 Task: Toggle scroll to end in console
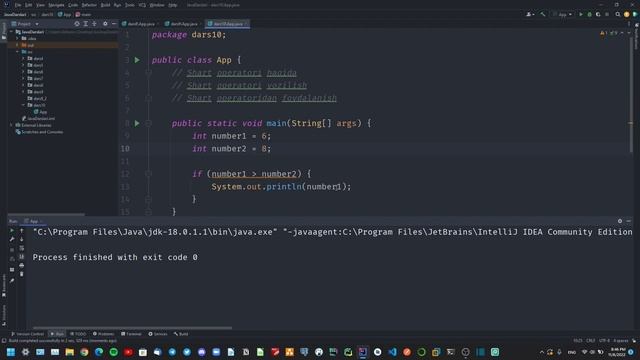pyautogui.click(x=22, y=257)
